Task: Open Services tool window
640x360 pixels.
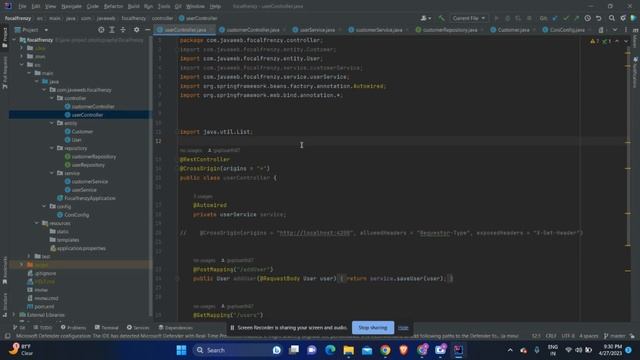Action: pyautogui.click(x=138, y=328)
